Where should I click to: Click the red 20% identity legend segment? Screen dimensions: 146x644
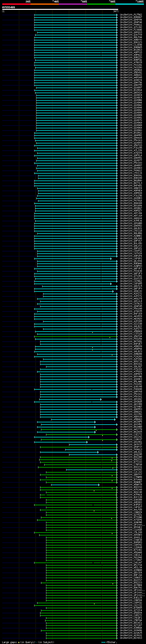click(x=16, y=4)
